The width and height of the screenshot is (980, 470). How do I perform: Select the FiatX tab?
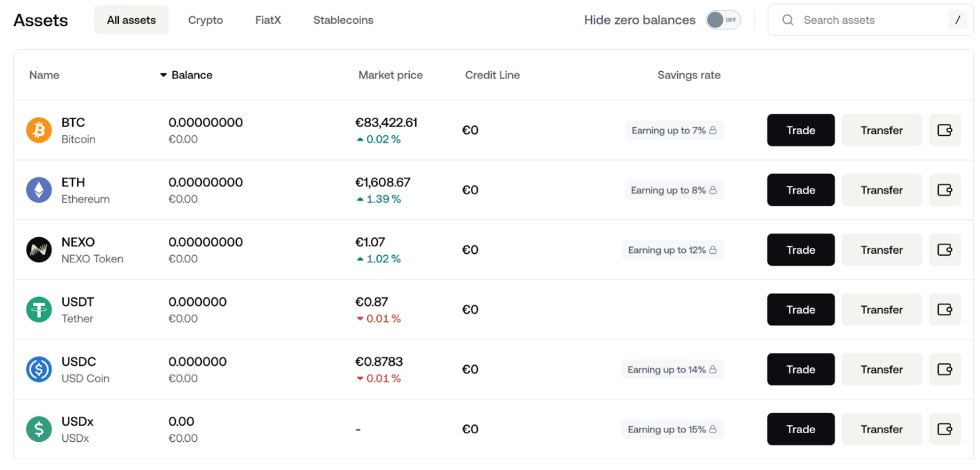click(x=268, y=20)
